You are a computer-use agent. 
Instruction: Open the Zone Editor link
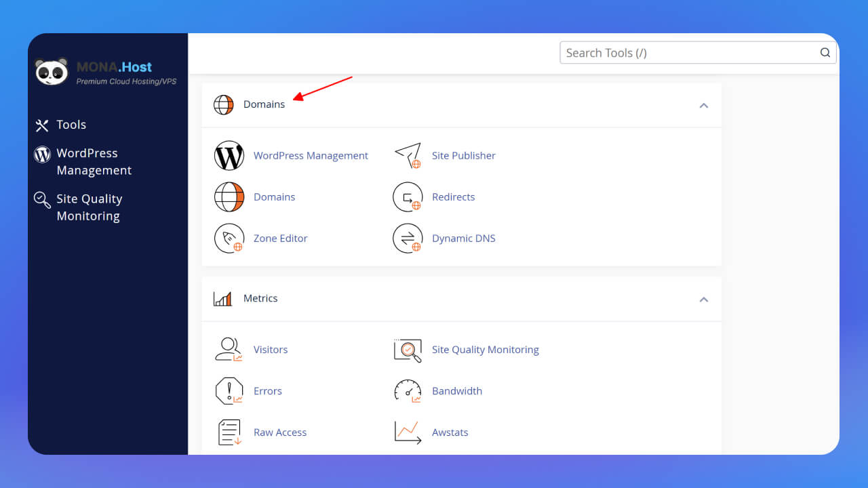point(281,239)
